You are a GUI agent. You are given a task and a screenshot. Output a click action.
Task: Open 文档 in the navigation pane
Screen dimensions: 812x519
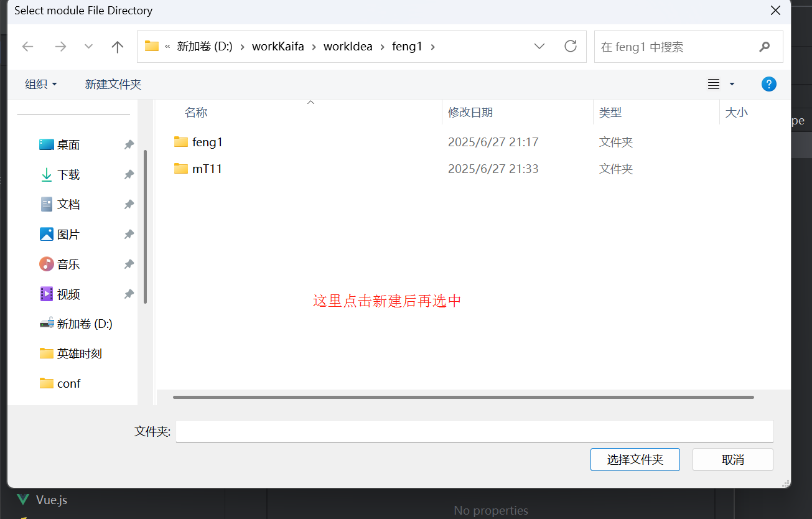[x=68, y=205]
